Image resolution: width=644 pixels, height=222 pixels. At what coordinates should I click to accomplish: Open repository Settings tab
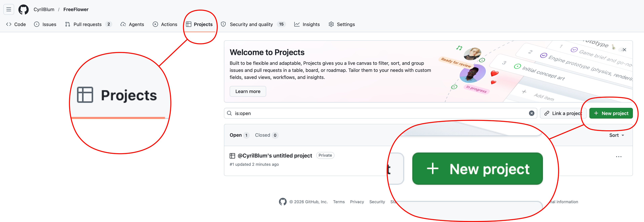[342, 24]
